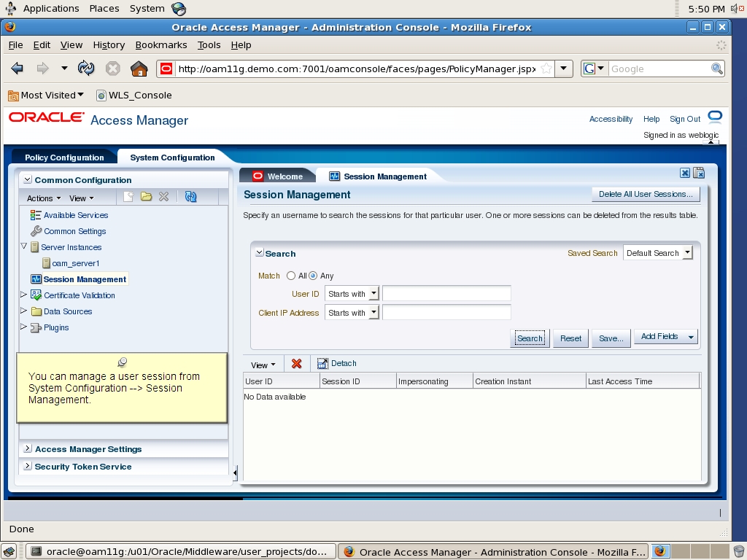Image resolution: width=747 pixels, height=560 pixels.
Task: Select the Any match radio button
Action: [x=314, y=276]
